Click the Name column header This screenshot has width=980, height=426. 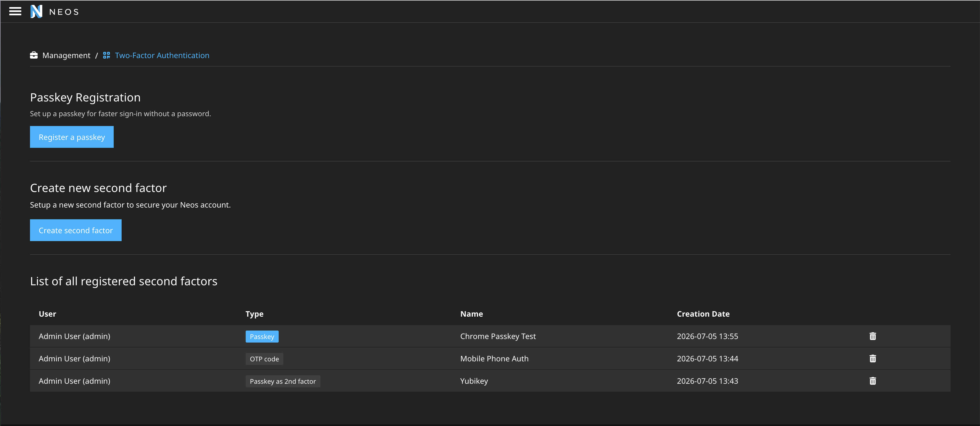click(x=472, y=314)
